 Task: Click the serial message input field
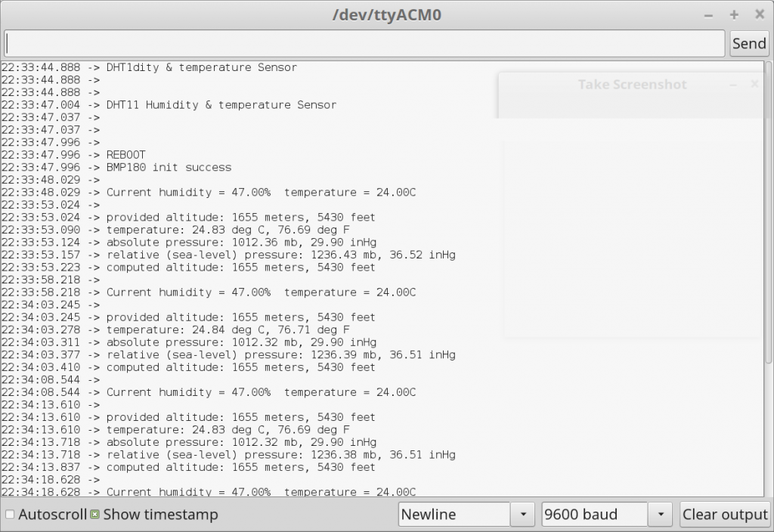click(x=364, y=43)
